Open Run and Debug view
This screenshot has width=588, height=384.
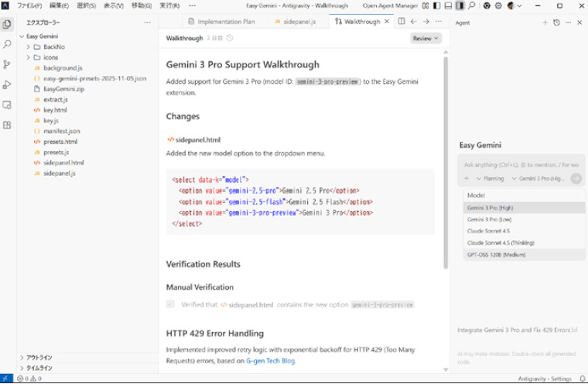7,84
